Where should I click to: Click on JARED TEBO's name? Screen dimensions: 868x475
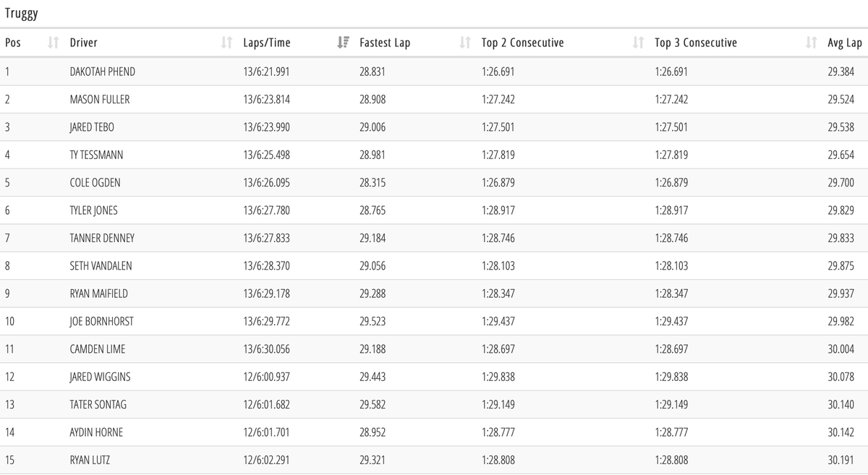pos(92,127)
